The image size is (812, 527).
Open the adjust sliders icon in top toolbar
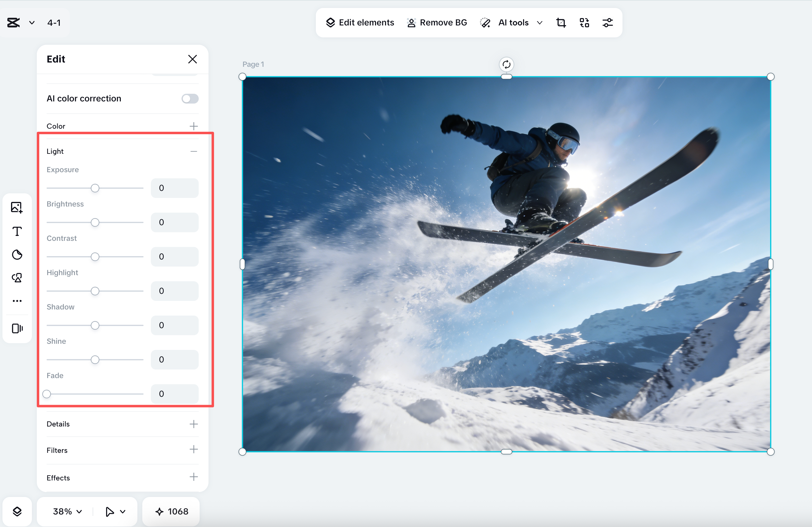[608, 22]
